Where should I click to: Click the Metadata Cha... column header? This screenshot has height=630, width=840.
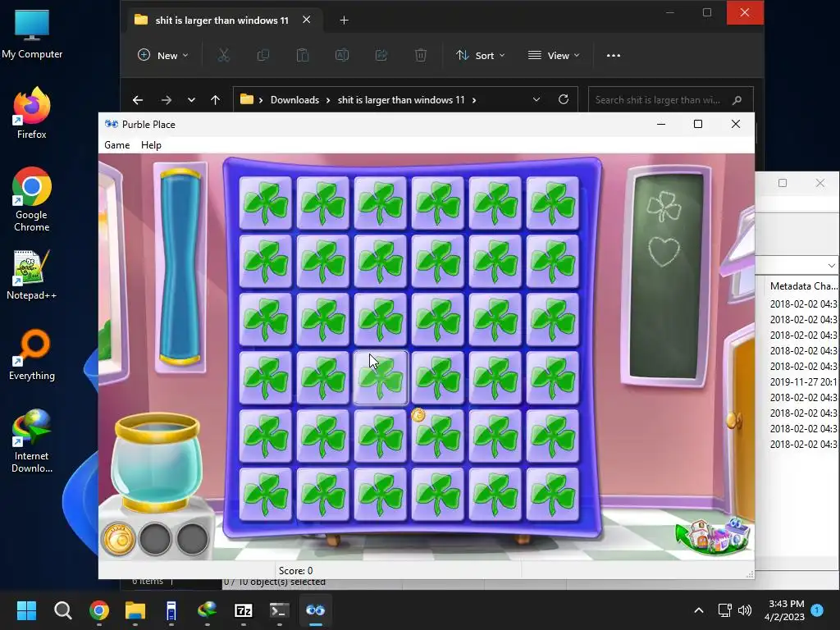pyautogui.click(x=804, y=286)
